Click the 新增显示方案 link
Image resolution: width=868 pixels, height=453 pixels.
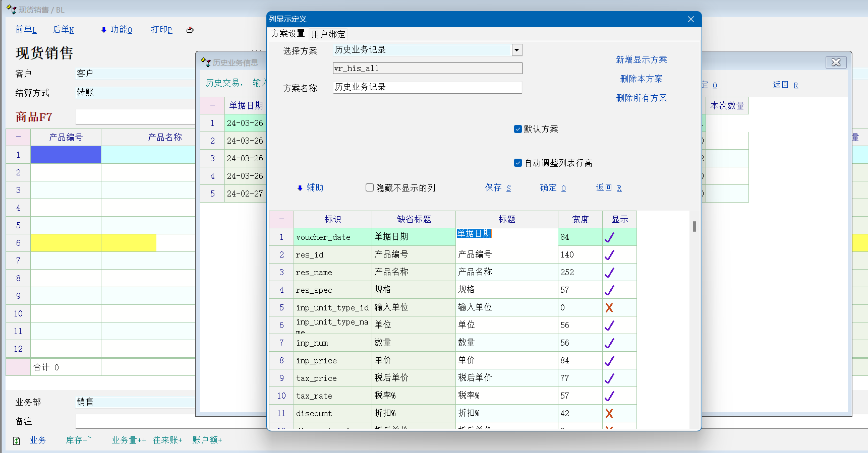641,59
